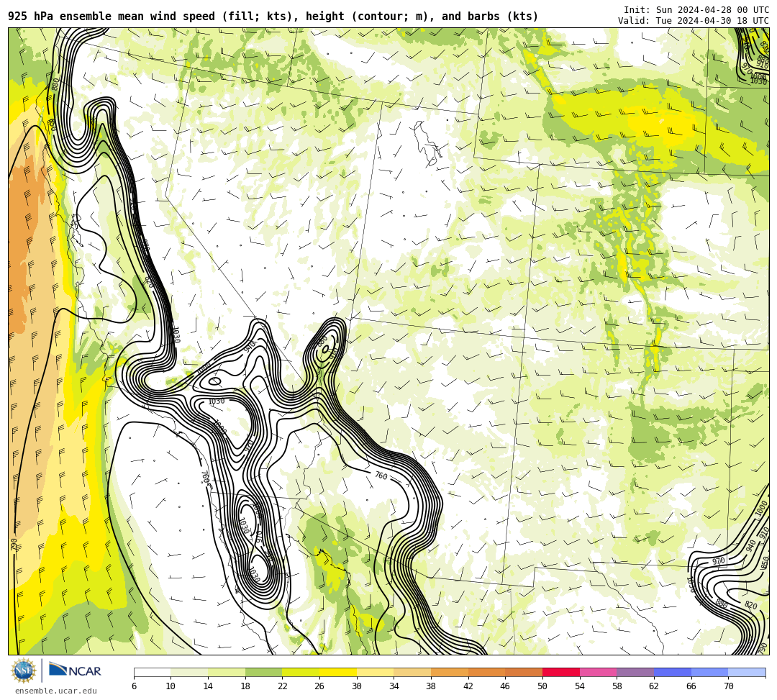This screenshot has width=777, height=700.
Task: Pick the pale blue above-70 kts color bar segment
Action: tap(747, 672)
